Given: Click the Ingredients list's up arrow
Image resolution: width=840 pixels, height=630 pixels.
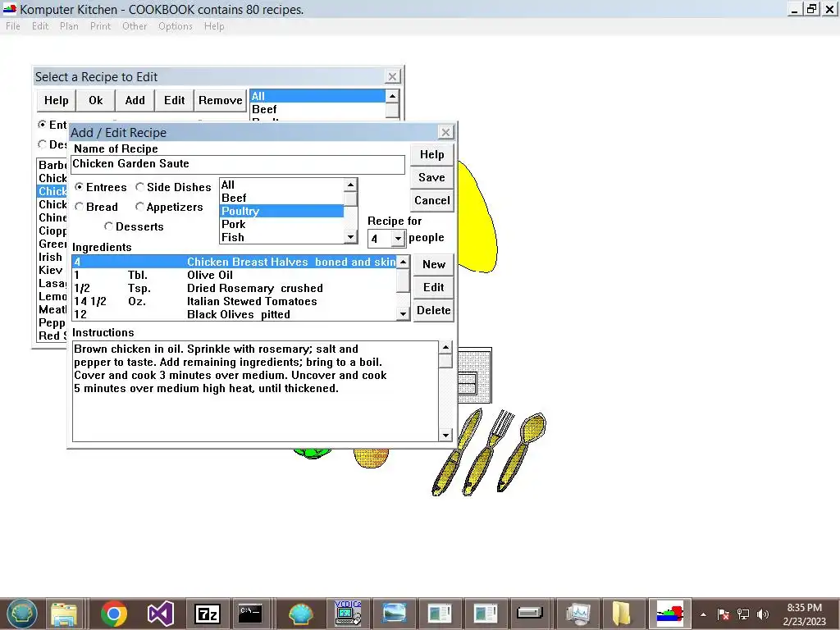Looking at the screenshot, I should pyautogui.click(x=403, y=262).
